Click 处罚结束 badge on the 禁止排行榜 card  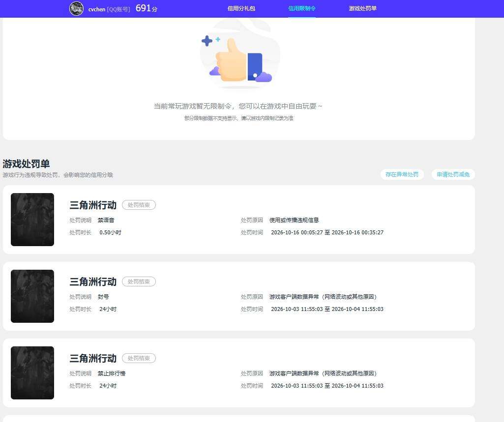tap(139, 358)
